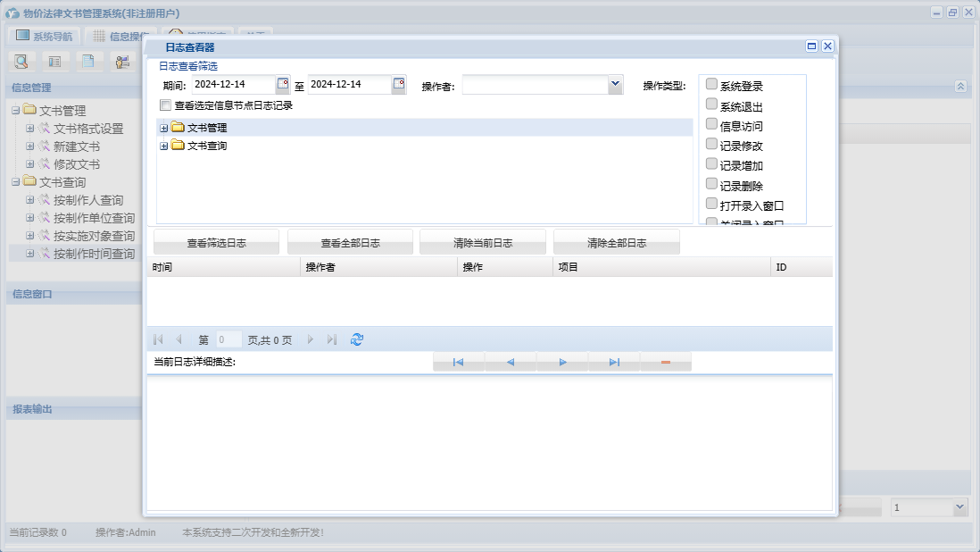Click the 清除当前日志 button
This screenshot has height=552, width=980.
point(483,243)
